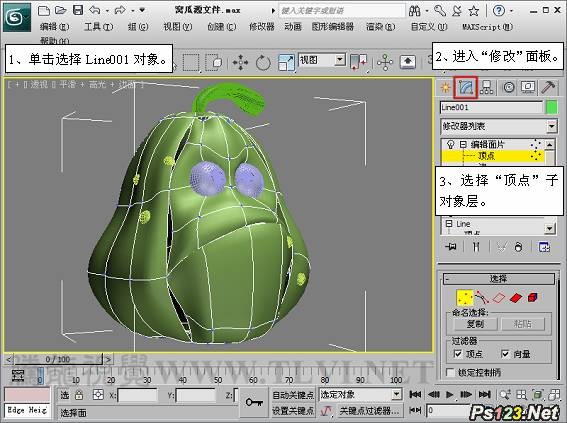This screenshot has width=567, height=423.
Task: Open the 修改器 menu
Action: [262, 26]
